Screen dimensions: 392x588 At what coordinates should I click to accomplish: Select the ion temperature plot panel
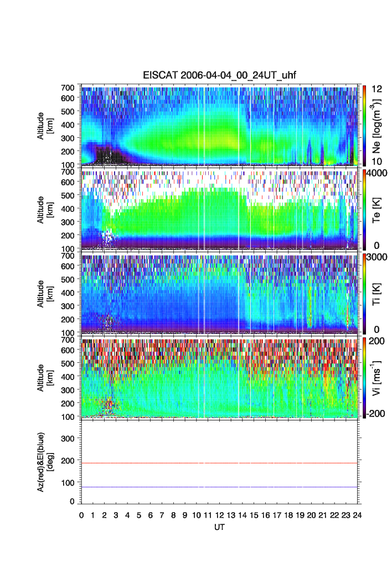pos(219,293)
